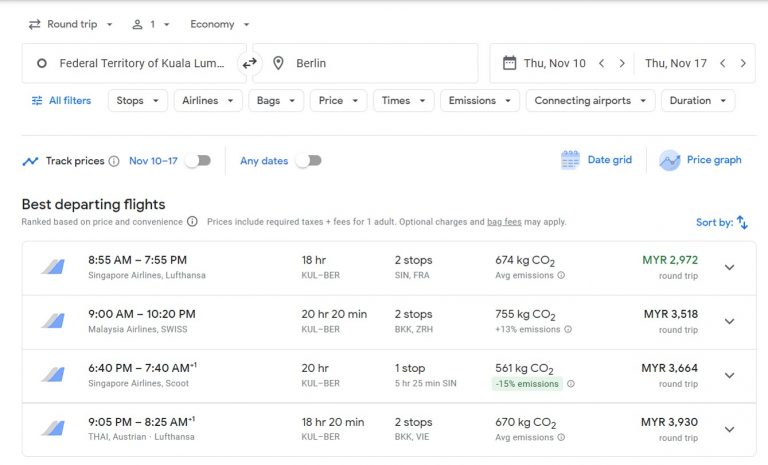Open All filters panel
768x465 pixels.
61,100
